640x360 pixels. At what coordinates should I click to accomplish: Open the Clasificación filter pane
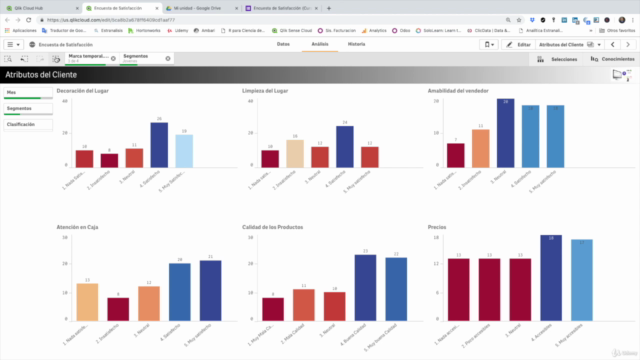pyautogui.click(x=28, y=124)
